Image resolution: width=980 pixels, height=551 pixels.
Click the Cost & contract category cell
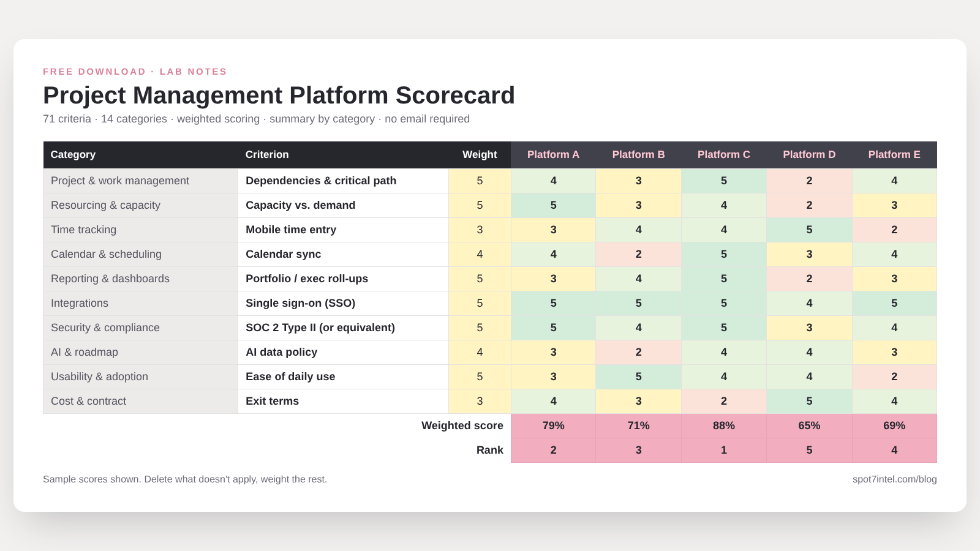click(141, 401)
